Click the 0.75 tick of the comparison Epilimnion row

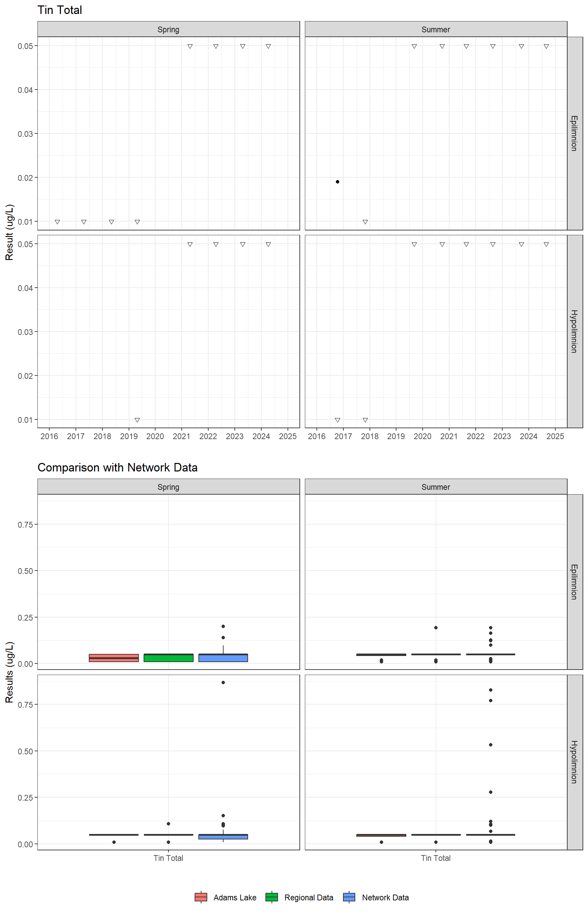(25, 525)
